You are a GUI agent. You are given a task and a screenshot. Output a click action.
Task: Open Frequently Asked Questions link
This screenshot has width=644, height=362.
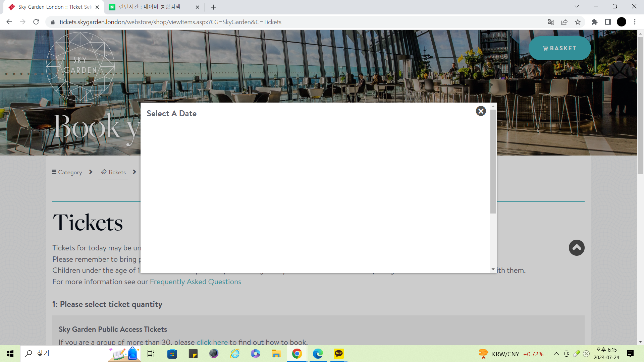coord(195,282)
